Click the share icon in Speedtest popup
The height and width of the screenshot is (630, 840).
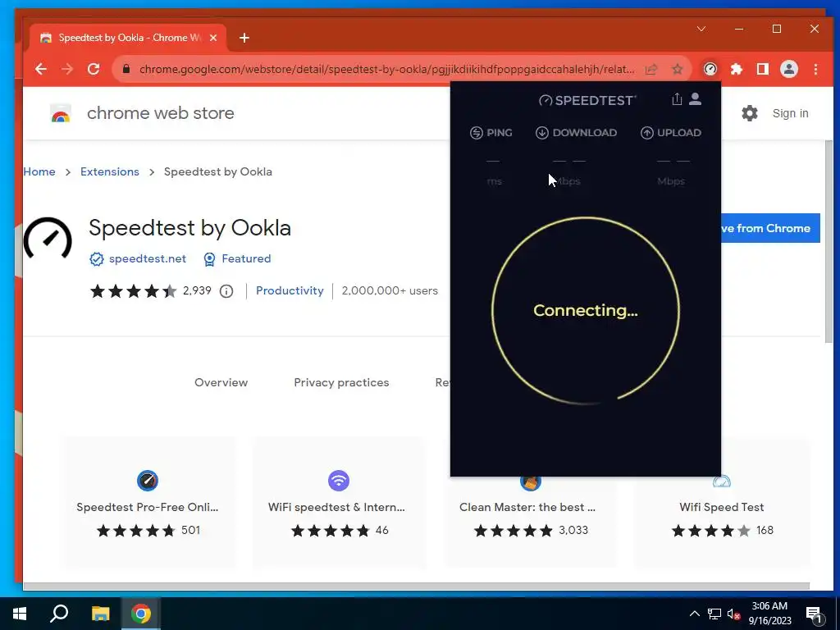677,99
